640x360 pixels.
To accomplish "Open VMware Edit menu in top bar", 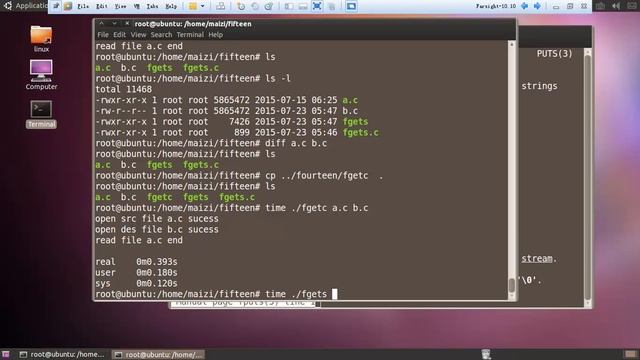I will coord(102,6).
